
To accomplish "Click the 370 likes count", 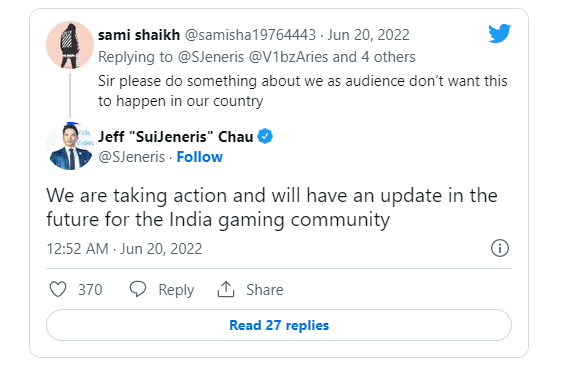I will [x=90, y=290].
